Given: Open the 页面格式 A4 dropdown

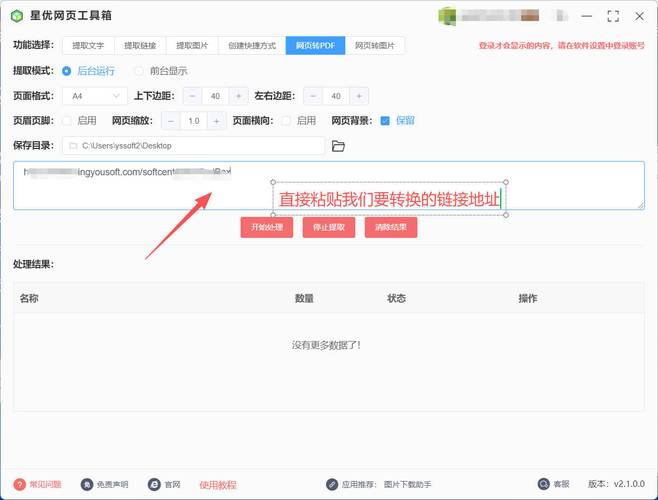Looking at the screenshot, I should pos(95,96).
